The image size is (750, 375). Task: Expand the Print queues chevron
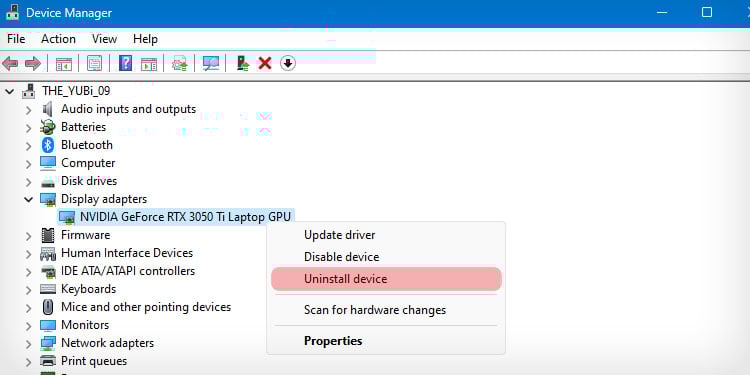click(x=29, y=362)
